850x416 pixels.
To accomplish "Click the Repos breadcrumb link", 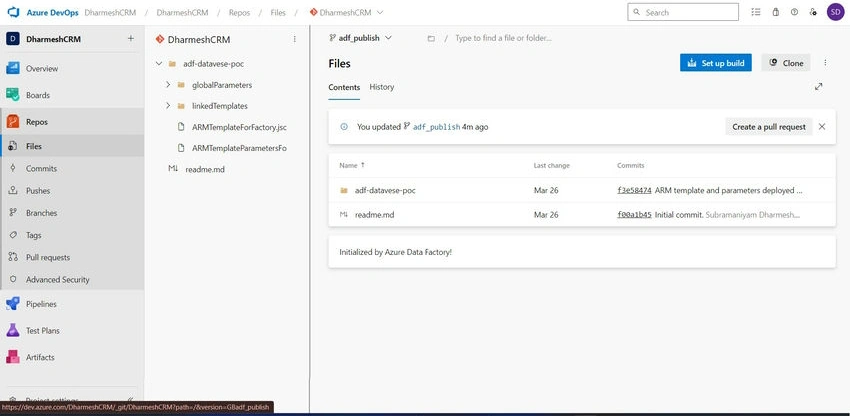I will click(x=239, y=12).
